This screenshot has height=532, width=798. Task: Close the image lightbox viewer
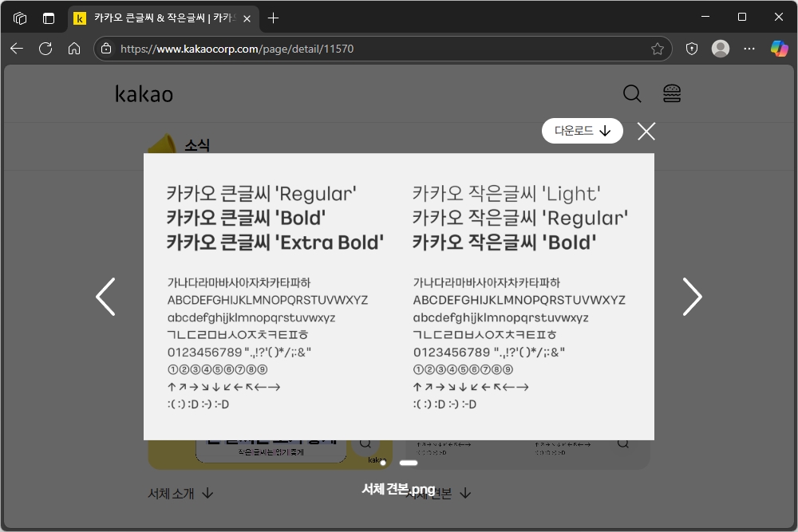[646, 132]
